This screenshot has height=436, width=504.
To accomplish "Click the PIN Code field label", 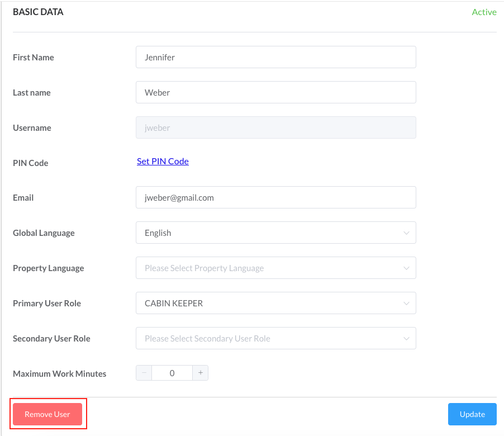I will [x=31, y=163].
